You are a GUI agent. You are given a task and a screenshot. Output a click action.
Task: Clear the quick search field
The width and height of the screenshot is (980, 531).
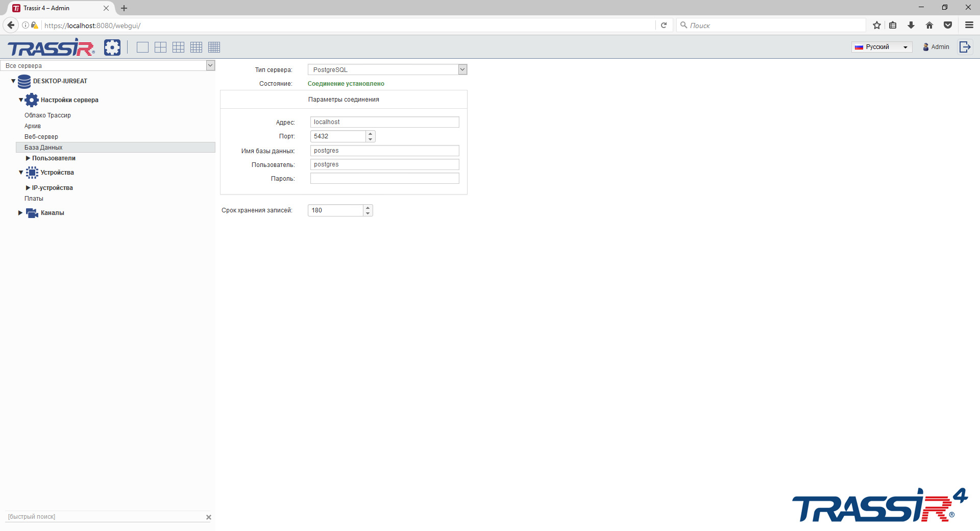(209, 517)
